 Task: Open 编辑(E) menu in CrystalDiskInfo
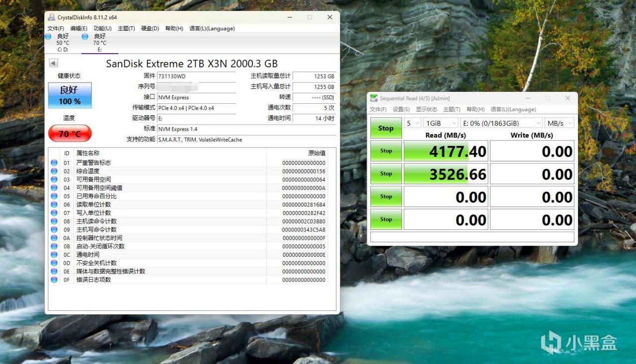click(79, 28)
